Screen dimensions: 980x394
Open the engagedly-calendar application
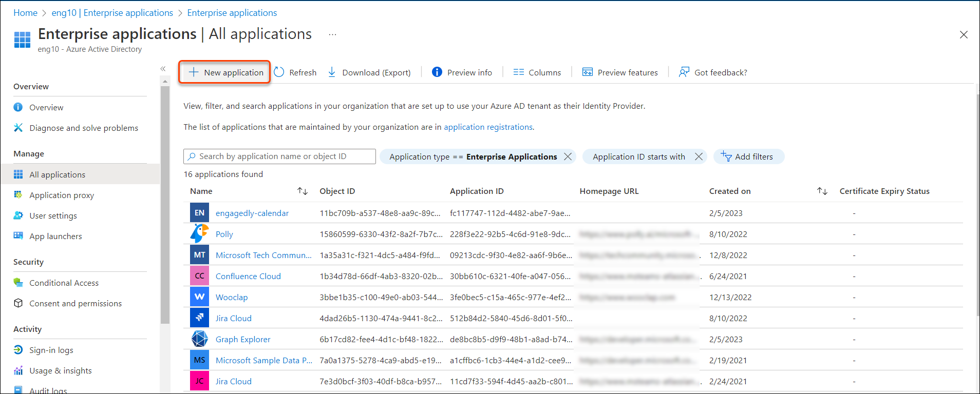click(x=252, y=213)
